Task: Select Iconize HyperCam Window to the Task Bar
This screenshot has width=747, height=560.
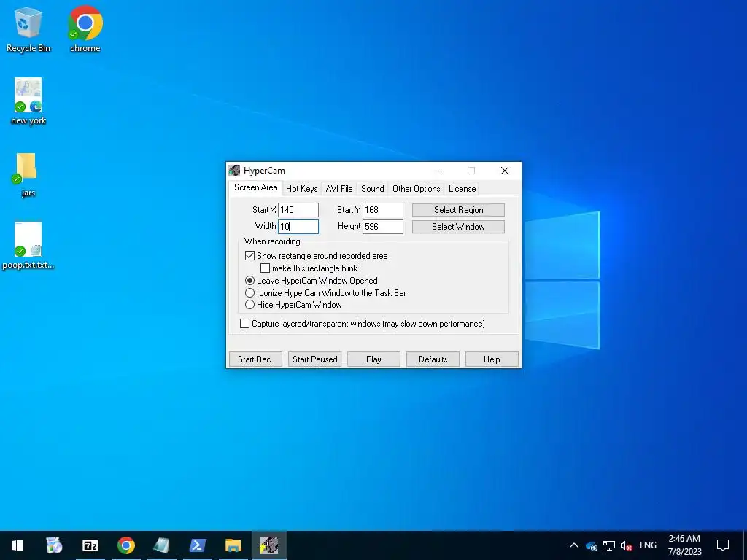Action: coord(249,293)
